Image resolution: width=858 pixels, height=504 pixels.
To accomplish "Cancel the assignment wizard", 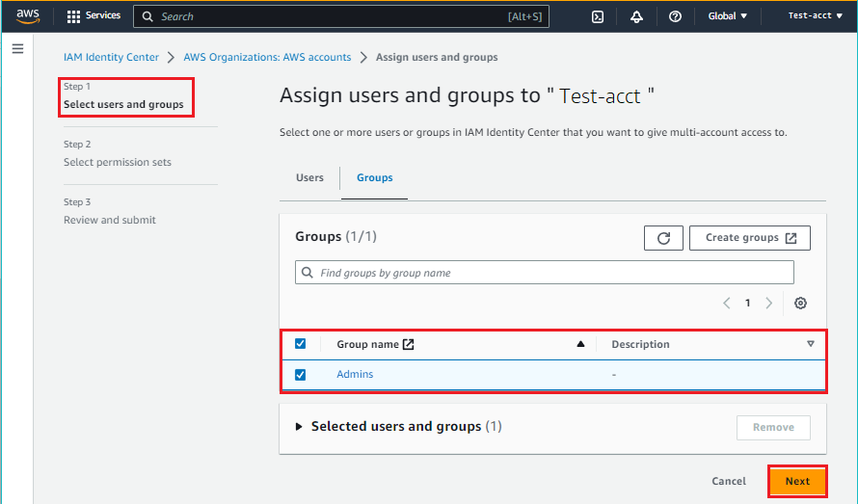I will click(x=728, y=481).
